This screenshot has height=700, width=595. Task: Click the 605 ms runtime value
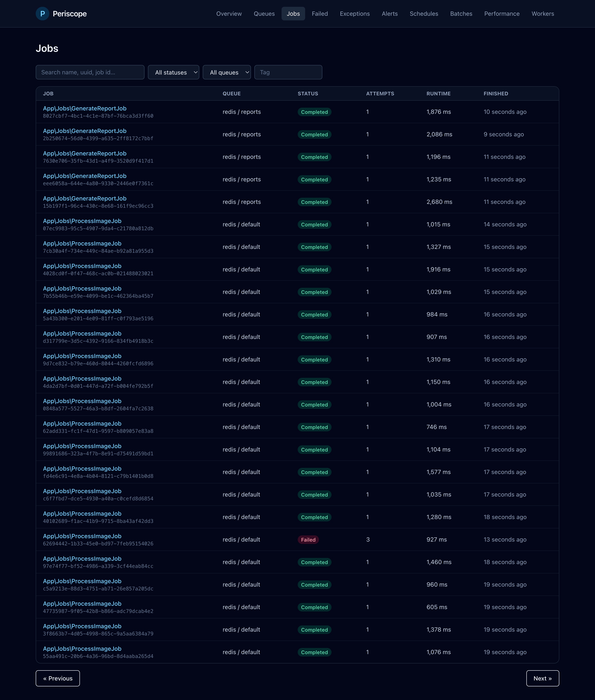437,607
